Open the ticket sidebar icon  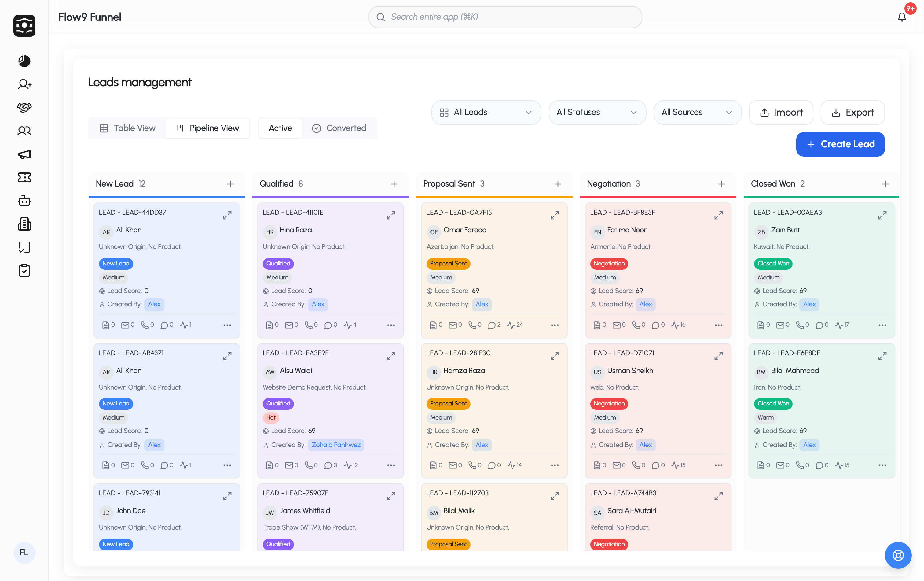[x=24, y=177]
